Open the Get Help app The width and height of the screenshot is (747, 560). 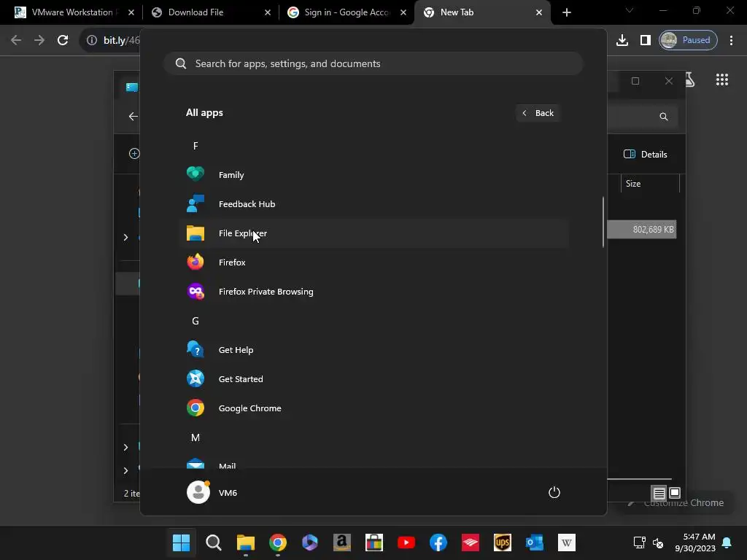373,350
